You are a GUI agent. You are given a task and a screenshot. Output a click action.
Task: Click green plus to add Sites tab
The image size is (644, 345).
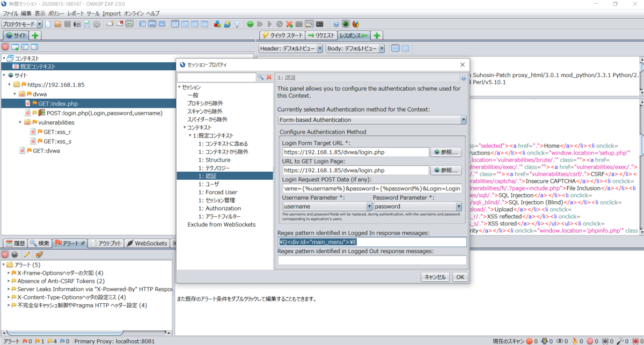coord(35,35)
